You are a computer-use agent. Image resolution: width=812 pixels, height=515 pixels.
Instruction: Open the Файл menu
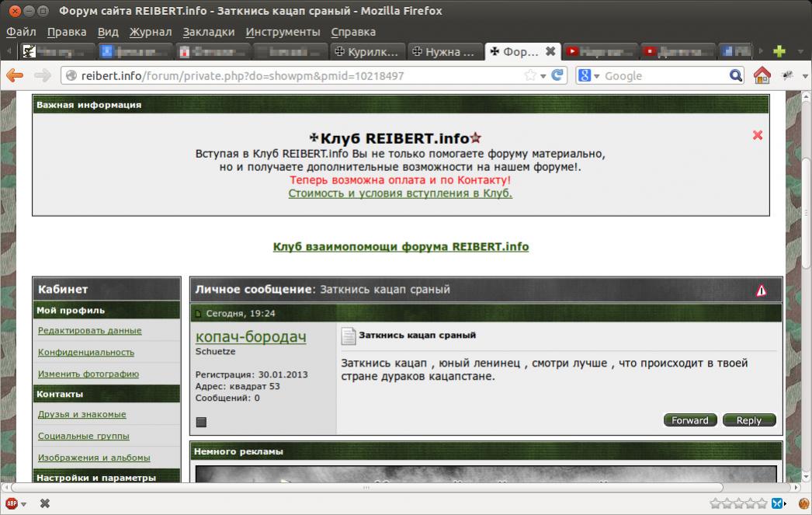click(x=21, y=32)
